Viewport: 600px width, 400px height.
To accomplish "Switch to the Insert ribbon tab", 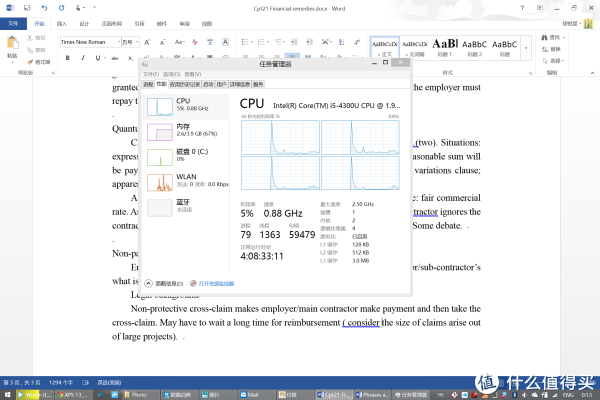I will [x=62, y=24].
